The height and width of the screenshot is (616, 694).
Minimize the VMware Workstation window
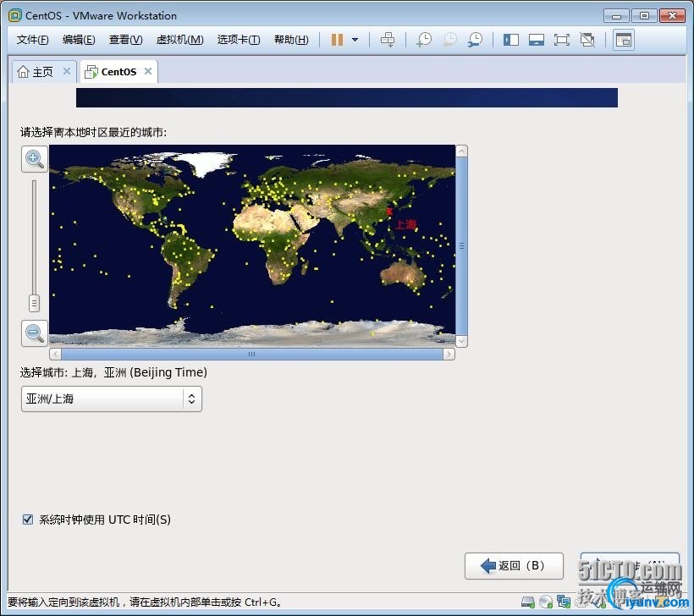pos(615,16)
